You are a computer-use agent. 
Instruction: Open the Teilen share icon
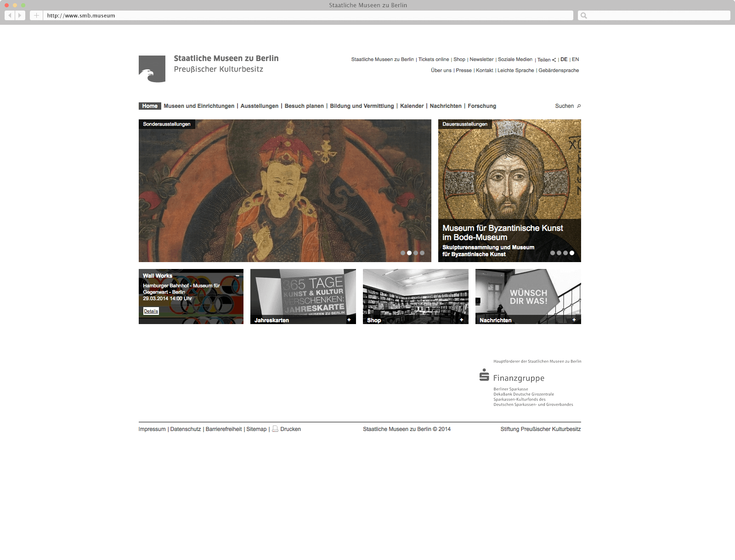point(554,60)
